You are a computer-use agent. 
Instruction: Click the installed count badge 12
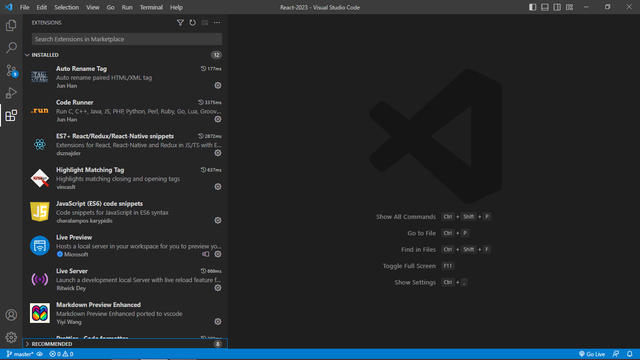216,55
